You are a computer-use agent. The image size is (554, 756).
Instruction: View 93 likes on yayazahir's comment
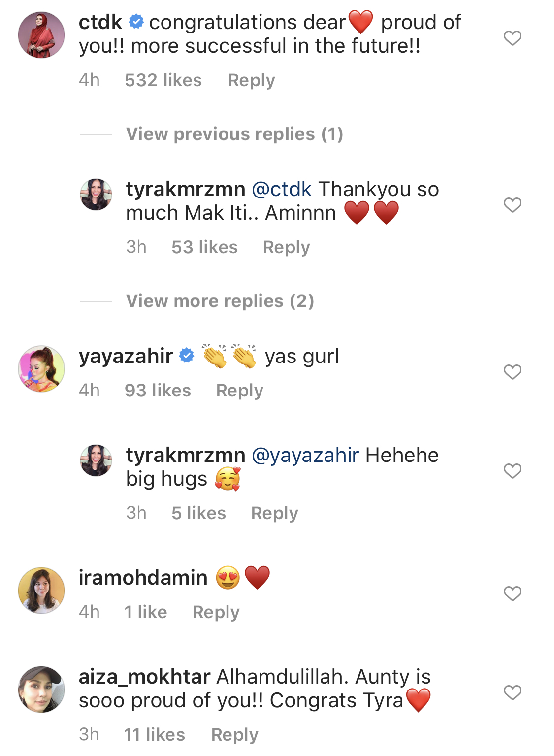point(158,391)
